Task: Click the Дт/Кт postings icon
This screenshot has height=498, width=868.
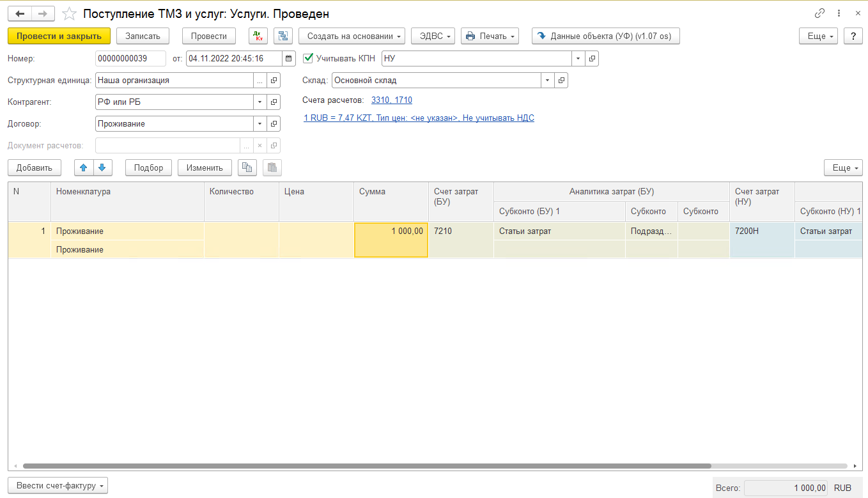Action: tap(258, 36)
